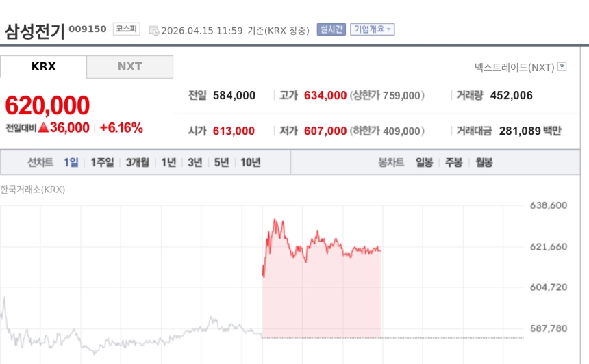The height and width of the screenshot is (364, 589).
Task: Switch to 일봉 daily candlestick chart
Action: pyautogui.click(x=424, y=162)
